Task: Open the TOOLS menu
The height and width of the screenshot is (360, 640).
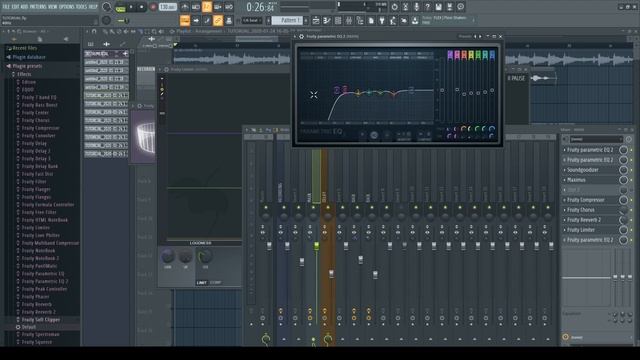Action: tap(82, 7)
